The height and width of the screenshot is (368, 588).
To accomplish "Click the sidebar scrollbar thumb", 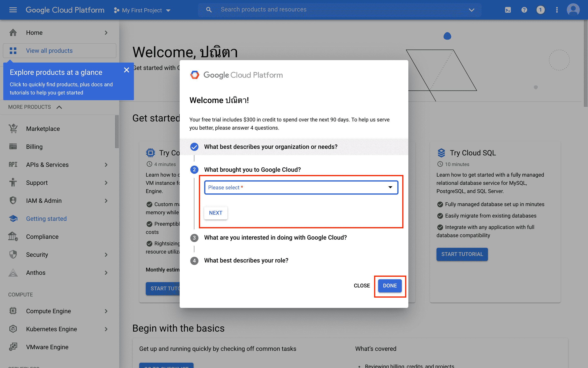I will pos(117,131).
